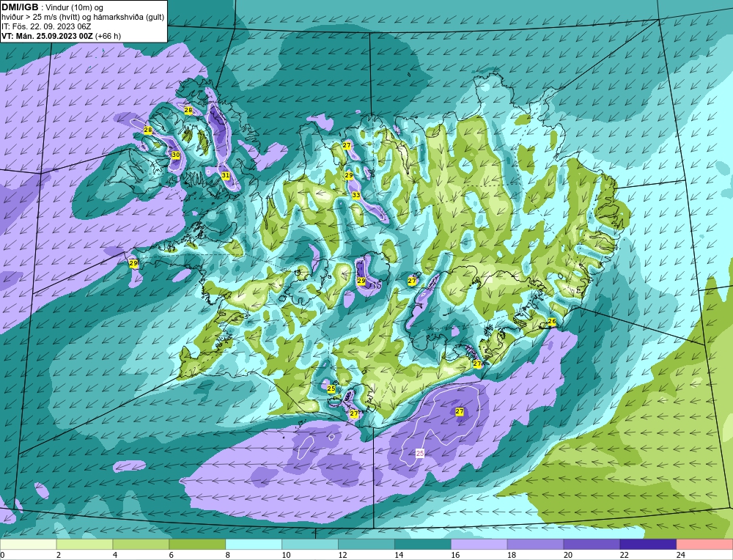Select the 8–10 m/s pale cyan legend swatch
This screenshot has height=560, width=733.
tap(254, 544)
